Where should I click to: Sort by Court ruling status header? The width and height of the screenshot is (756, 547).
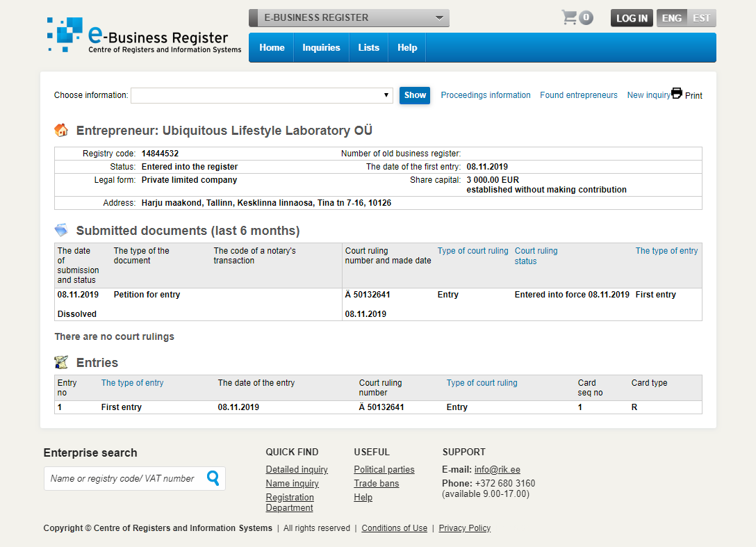click(536, 256)
